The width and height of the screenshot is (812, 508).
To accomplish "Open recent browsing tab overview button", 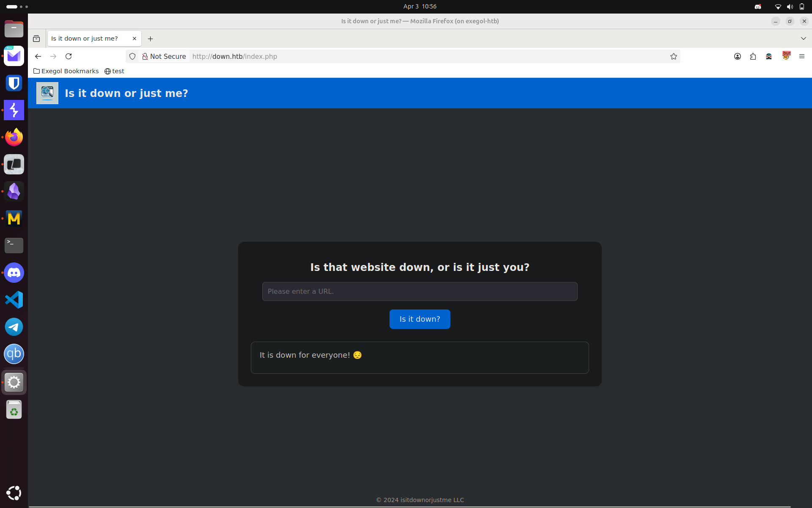I will coord(36,39).
